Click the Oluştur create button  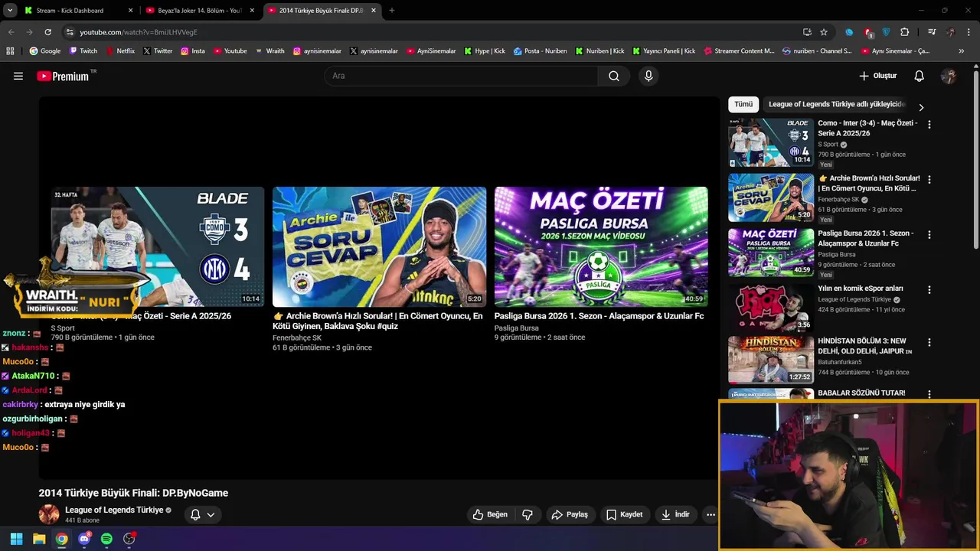(x=878, y=76)
